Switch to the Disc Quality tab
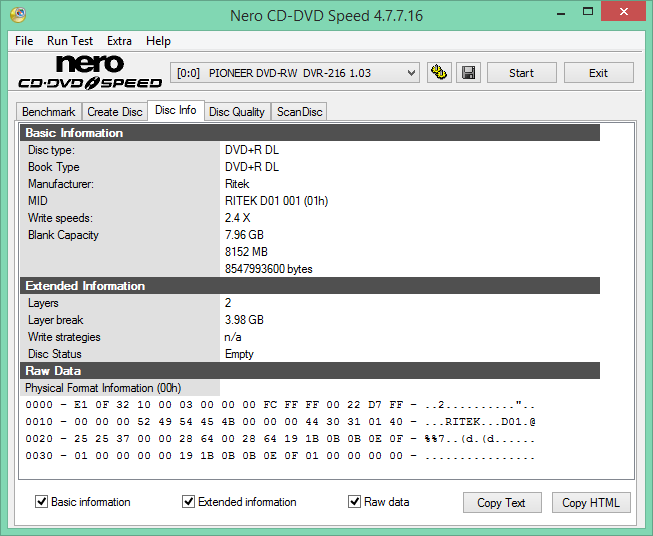Image resolution: width=653 pixels, height=536 pixels. click(x=237, y=112)
